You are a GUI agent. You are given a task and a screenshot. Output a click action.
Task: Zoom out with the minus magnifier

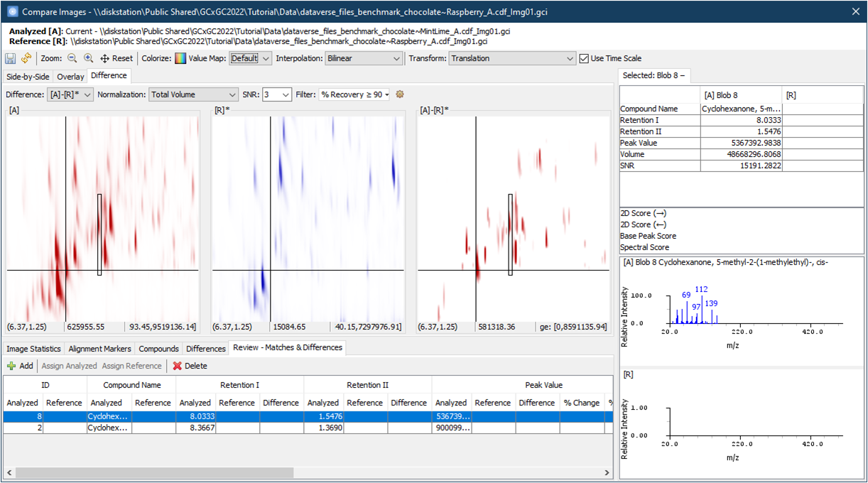(x=72, y=58)
